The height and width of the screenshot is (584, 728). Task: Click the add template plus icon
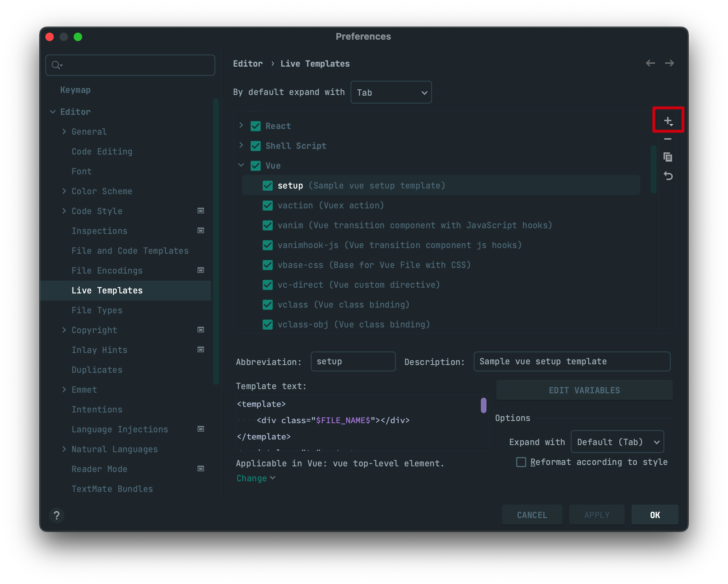(x=668, y=121)
